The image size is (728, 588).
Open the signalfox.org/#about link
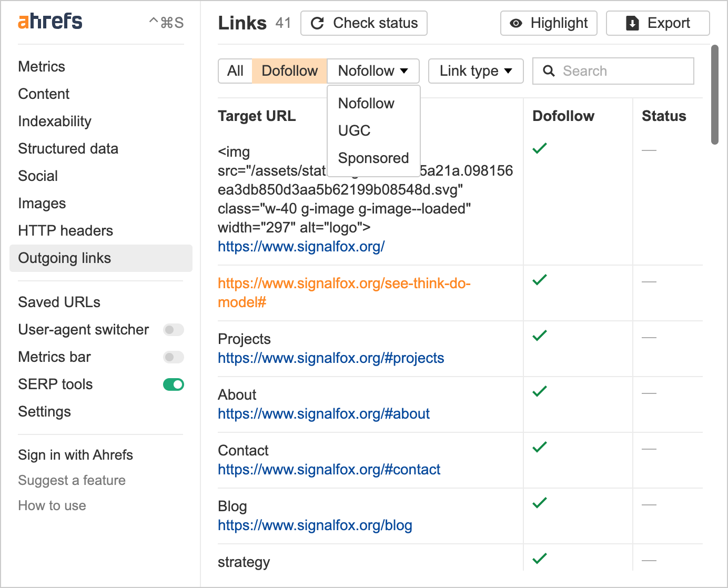tap(323, 414)
